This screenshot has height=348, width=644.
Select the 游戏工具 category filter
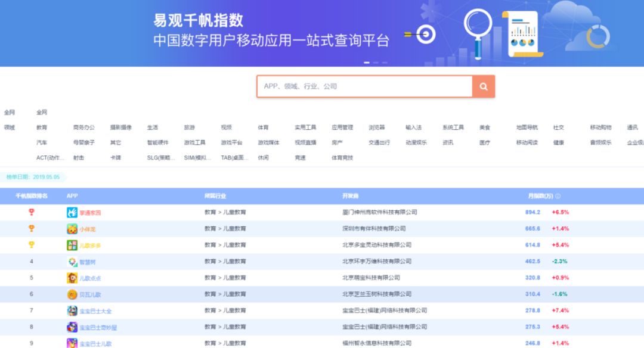[x=194, y=142]
